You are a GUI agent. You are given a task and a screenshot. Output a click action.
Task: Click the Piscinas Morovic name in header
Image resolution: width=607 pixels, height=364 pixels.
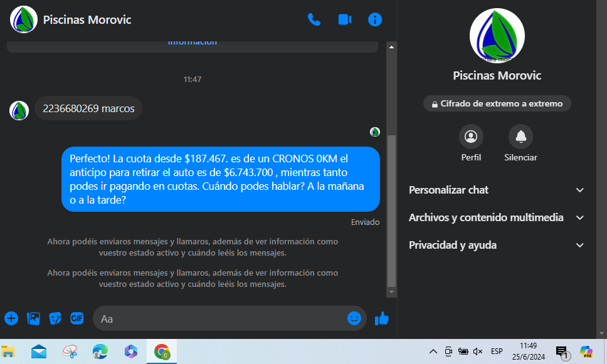(87, 19)
